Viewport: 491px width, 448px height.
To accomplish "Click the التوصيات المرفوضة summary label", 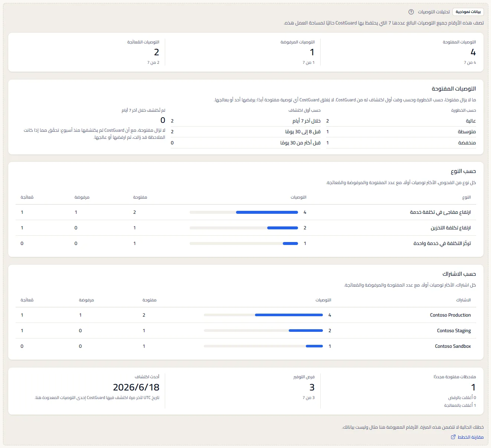I will click(298, 42).
